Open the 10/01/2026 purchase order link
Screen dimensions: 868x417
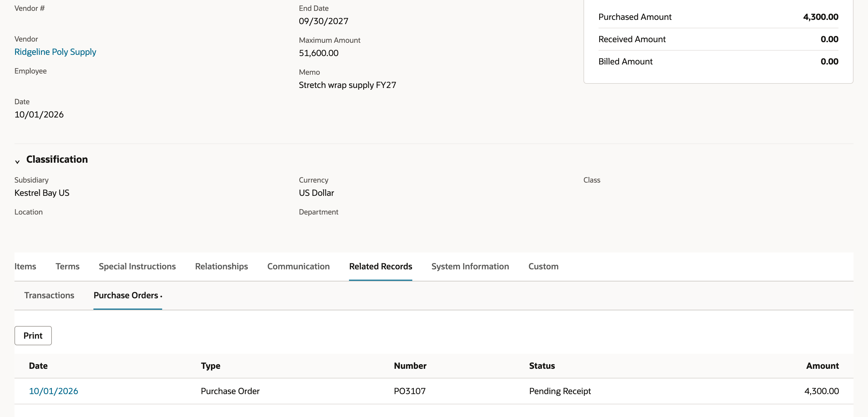click(x=54, y=391)
